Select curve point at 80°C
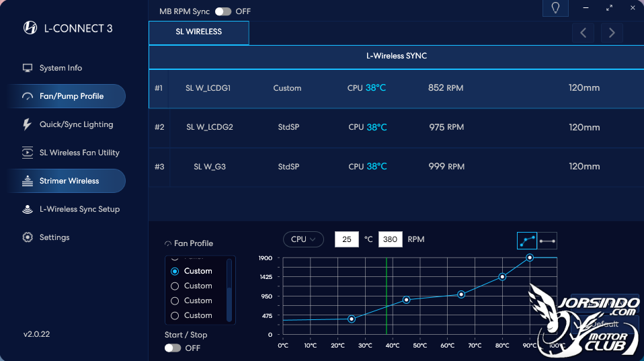Viewport: 644px width, 361px height. [502, 277]
